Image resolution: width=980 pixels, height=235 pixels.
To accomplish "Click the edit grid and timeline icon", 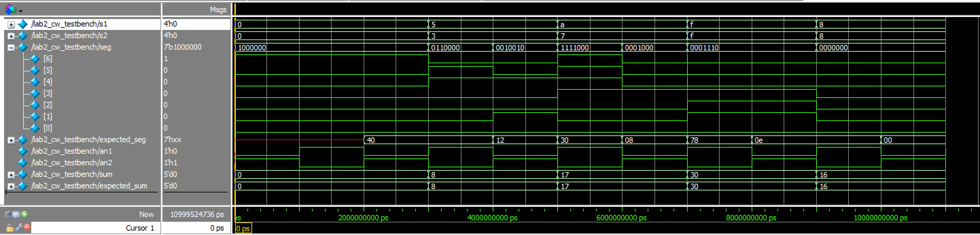I will click(x=16, y=214).
